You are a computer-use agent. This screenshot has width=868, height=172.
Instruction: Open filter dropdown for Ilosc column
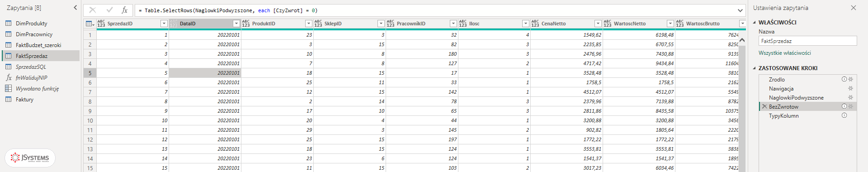coord(526,24)
